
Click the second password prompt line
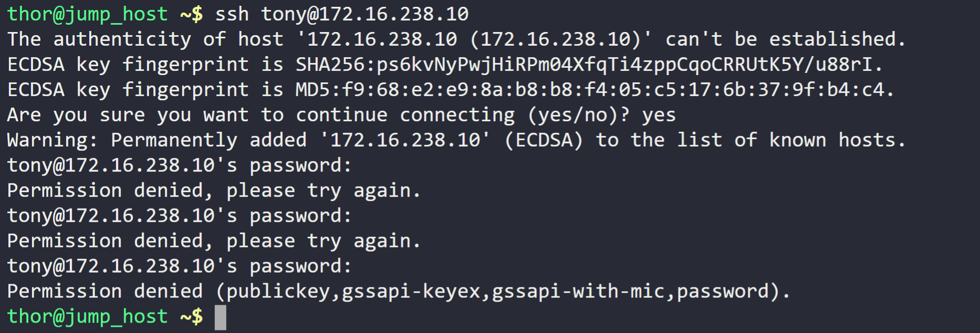click(x=179, y=216)
